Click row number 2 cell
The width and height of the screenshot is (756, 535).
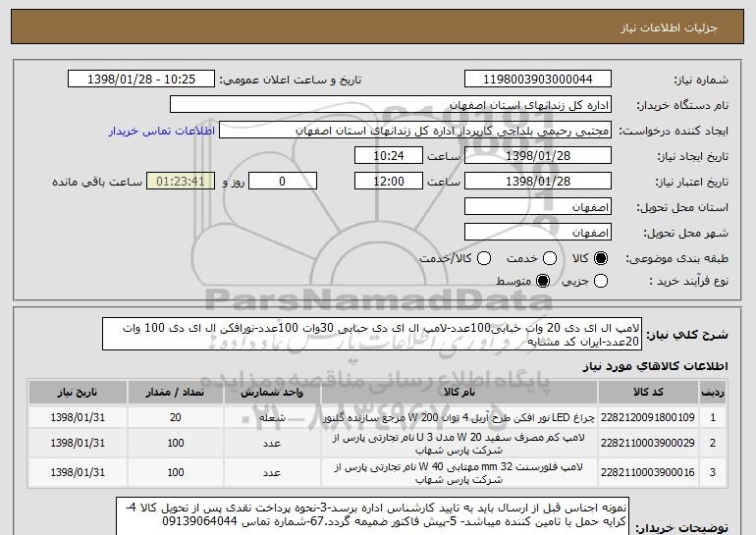[713, 443]
